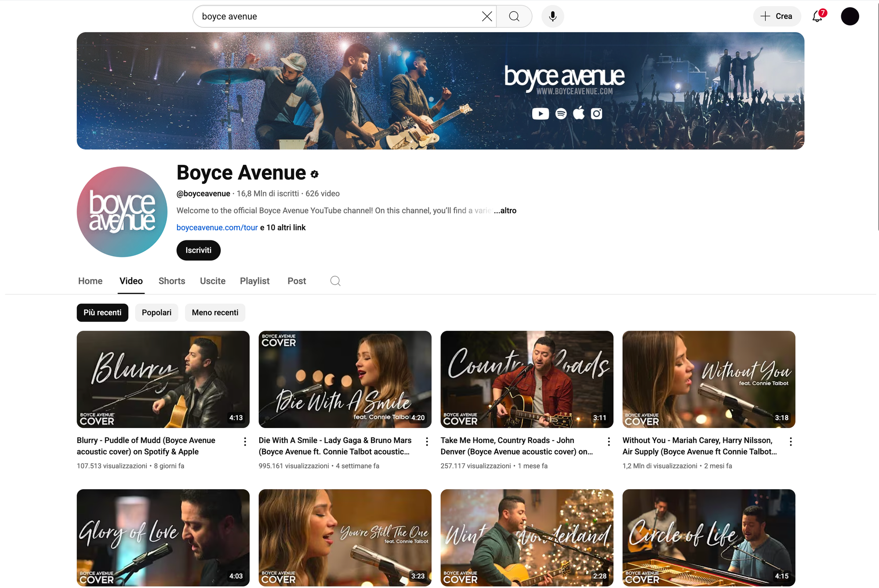This screenshot has width=879, height=588.
Task: Open options menu for Without You video
Action: (x=791, y=442)
